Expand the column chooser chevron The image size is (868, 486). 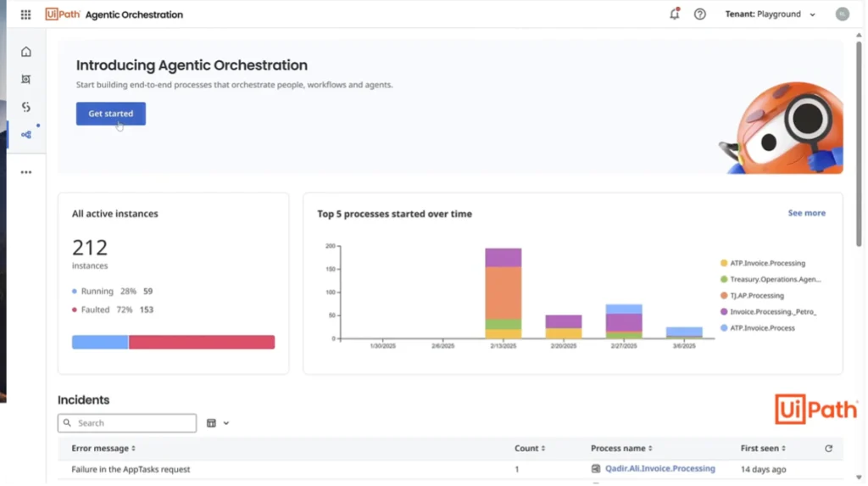point(225,423)
